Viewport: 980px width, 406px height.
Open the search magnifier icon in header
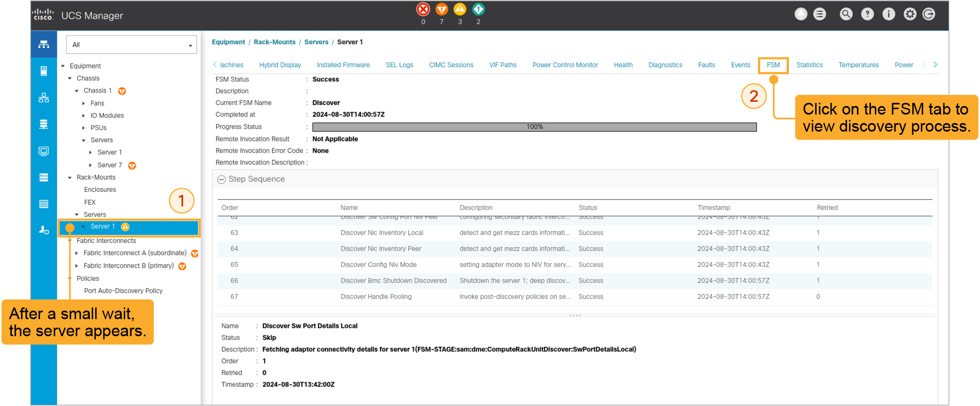click(846, 14)
